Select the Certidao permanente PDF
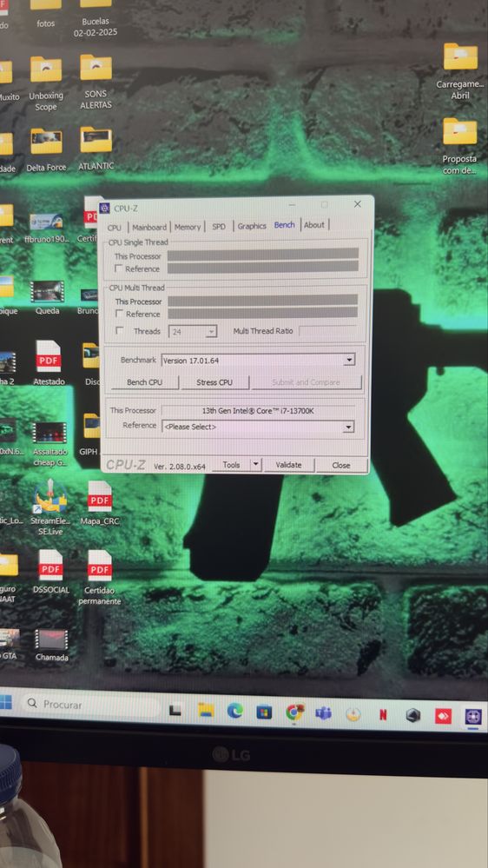Screen dimensions: 488x868 [100, 578]
